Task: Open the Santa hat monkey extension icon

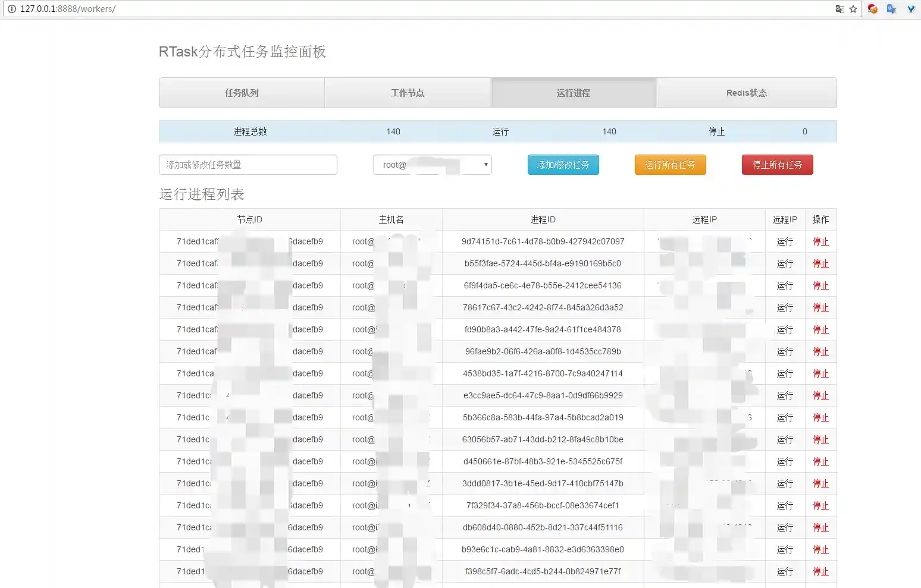Action: [872, 9]
